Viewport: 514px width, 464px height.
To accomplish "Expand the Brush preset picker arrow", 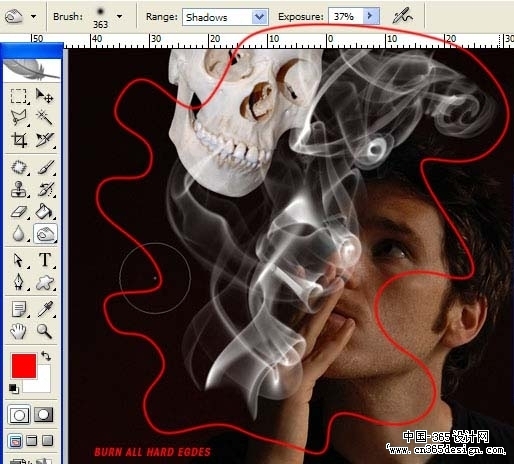I will (x=120, y=16).
